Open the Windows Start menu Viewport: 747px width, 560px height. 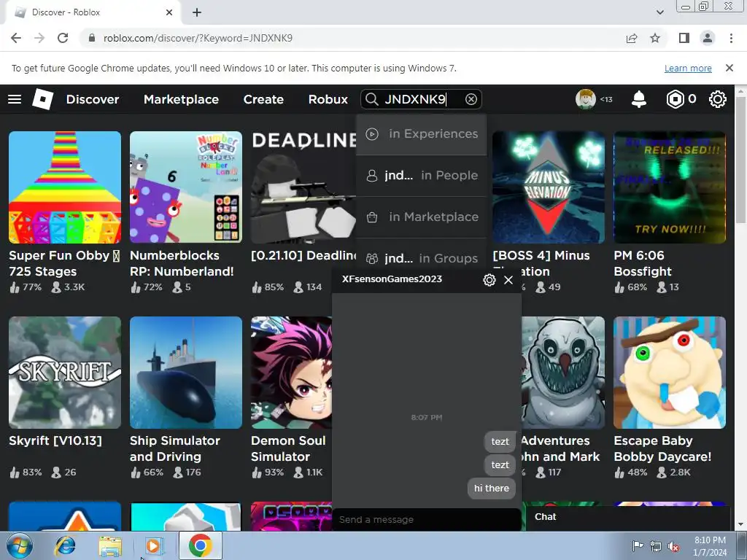[20, 545]
